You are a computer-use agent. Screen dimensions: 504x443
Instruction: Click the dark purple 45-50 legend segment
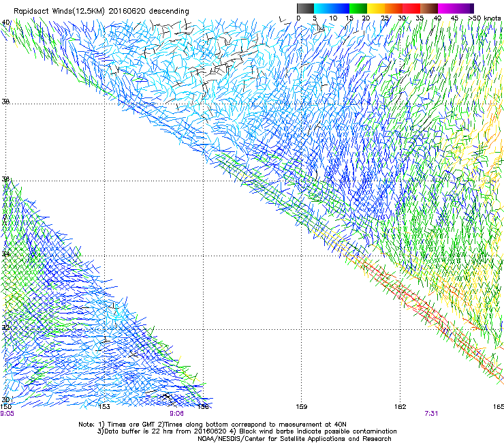[x=464, y=8]
